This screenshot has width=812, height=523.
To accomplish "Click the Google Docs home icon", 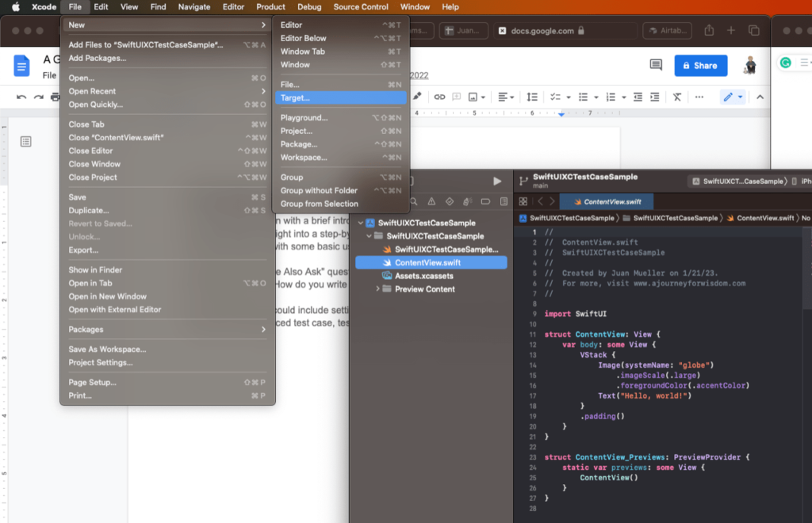I will [x=21, y=66].
